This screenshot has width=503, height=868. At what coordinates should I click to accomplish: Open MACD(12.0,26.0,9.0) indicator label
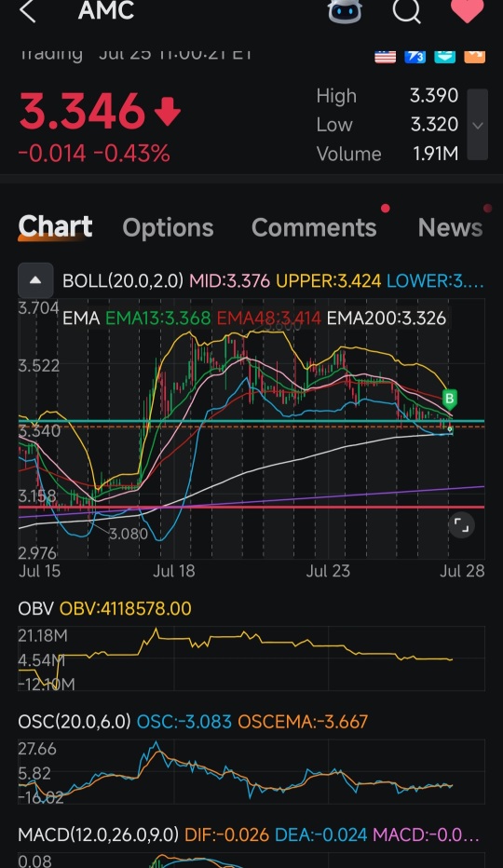pyautogui.click(x=99, y=834)
